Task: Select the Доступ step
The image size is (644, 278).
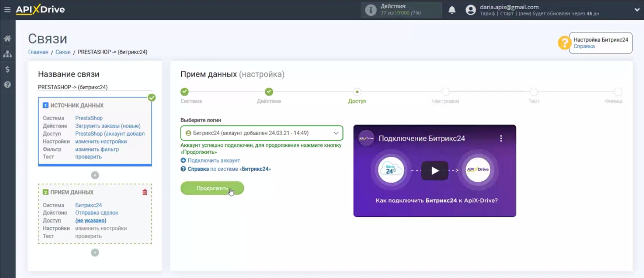Action: pyautogui.click(x=357, y=92)
